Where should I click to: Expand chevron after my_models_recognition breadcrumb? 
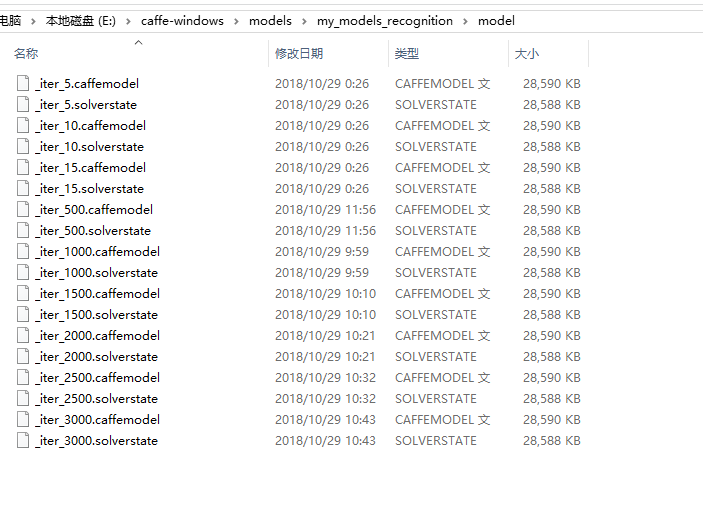coord(465,22)
